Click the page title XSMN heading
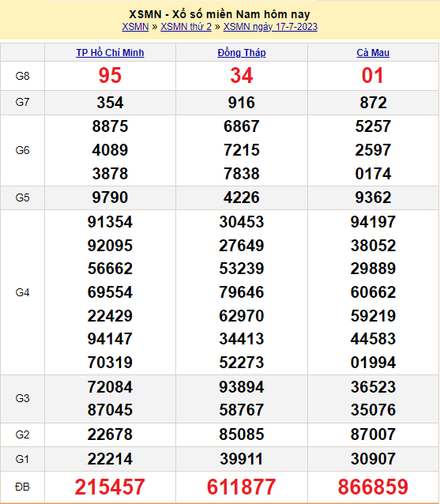The image size is (440, 504). click(x=220, y=14)
